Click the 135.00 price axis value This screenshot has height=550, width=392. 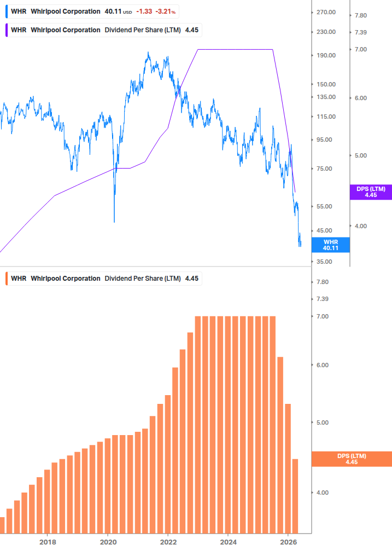[326, 97]
